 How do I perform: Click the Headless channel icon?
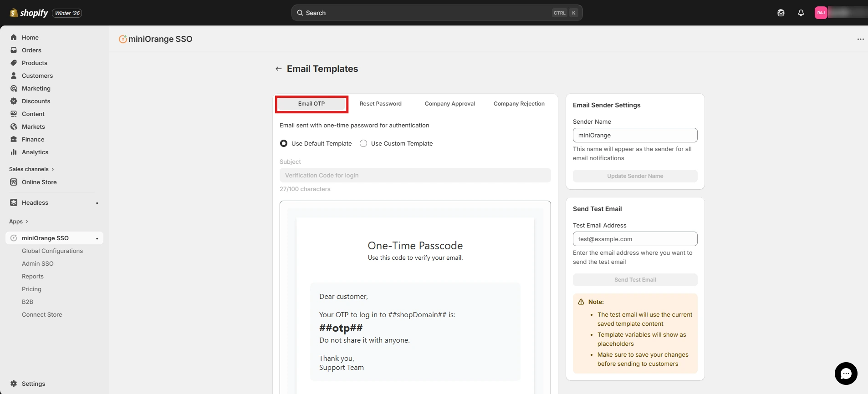pos(14,202)
